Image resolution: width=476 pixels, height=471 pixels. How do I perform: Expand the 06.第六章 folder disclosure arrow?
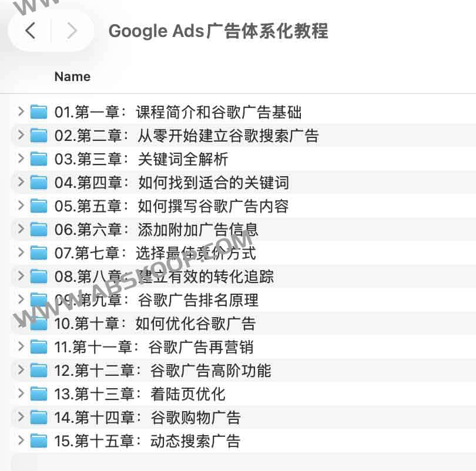coord(21,229)
